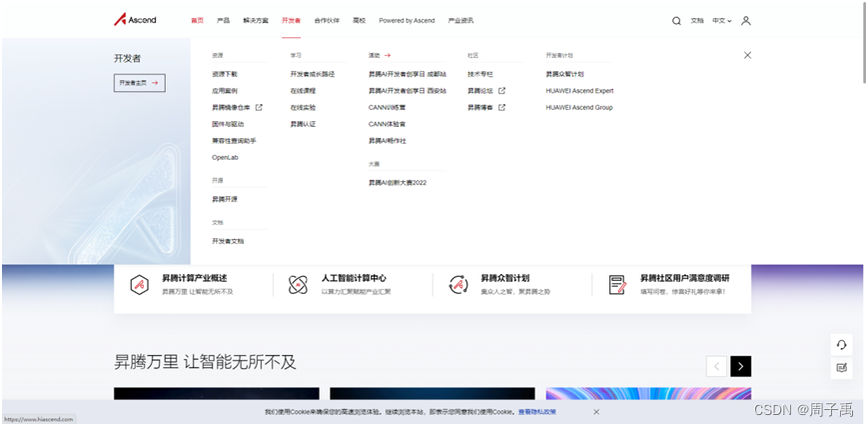Click the red arrow next to 活动 heading
Viewport: 868px width, 426px height.
tap(388, 55)
